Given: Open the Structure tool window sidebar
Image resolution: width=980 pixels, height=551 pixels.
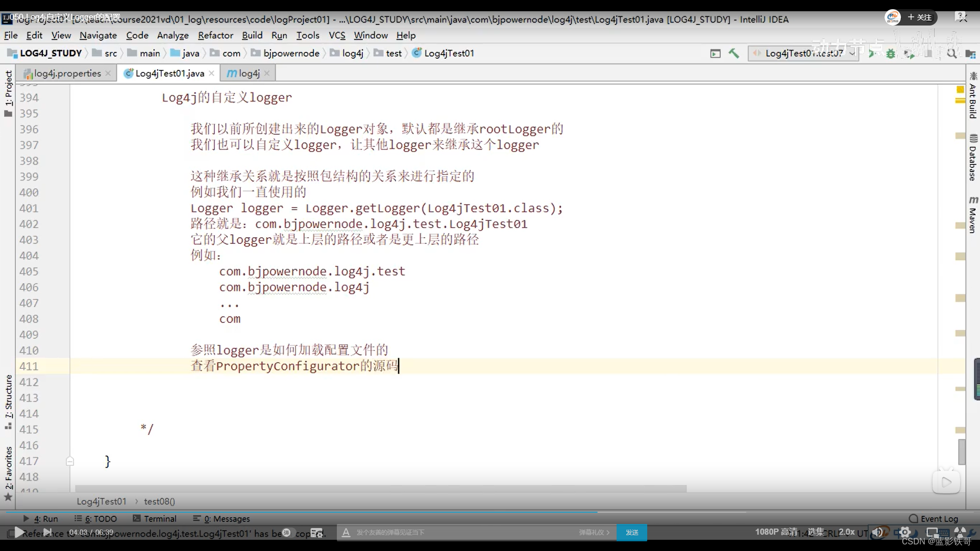Looking at the screenshot, I should click(8, 402).
